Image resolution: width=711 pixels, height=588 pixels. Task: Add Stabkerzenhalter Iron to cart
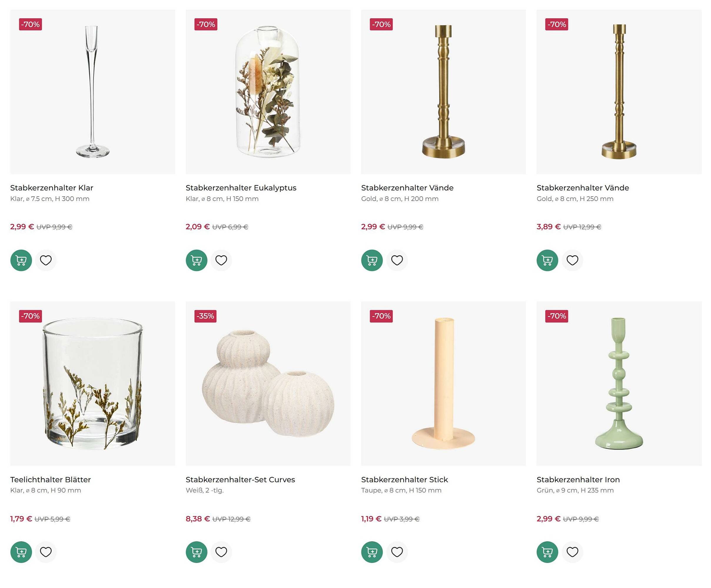pos(547,552)
